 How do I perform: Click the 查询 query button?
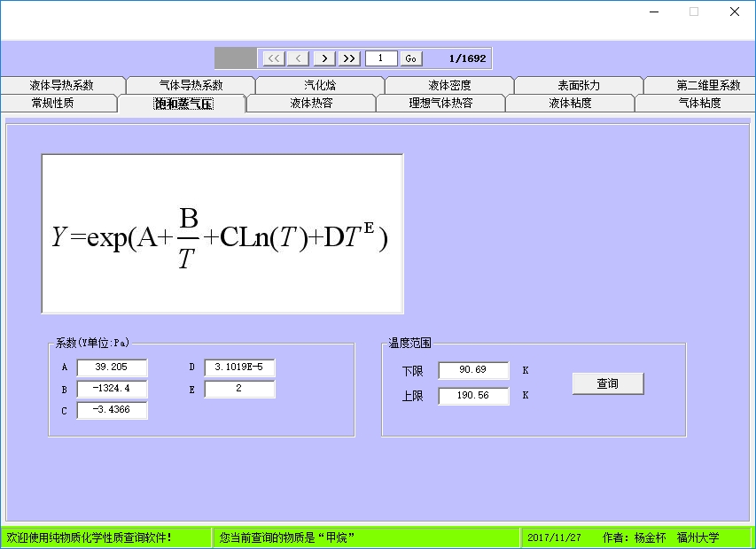coord(608,383)
